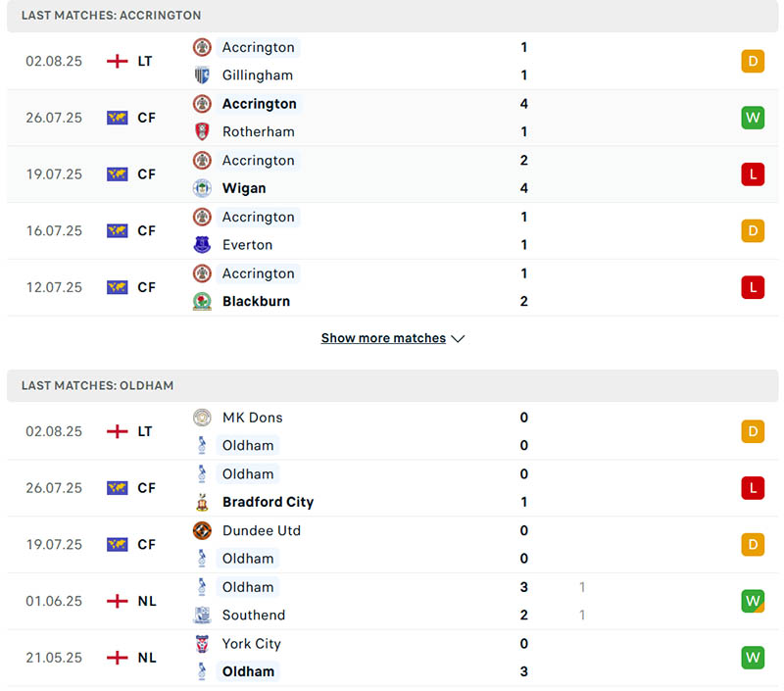Open the Oldham vs Bradford City match row
The image size is (784, 691).
point(392,488)
